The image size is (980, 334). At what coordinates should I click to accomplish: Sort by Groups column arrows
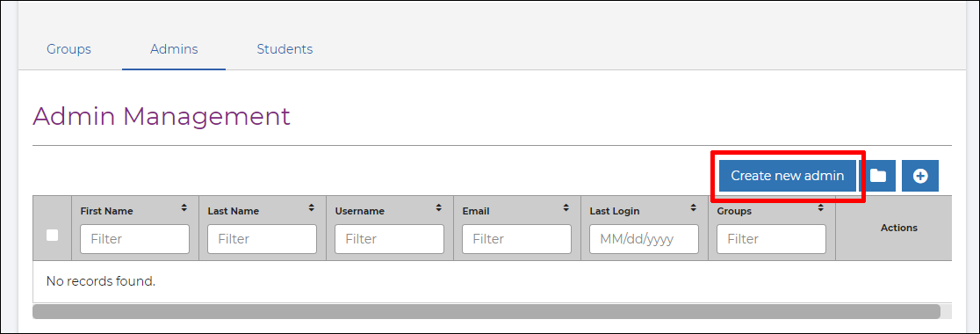coord(821,207)
